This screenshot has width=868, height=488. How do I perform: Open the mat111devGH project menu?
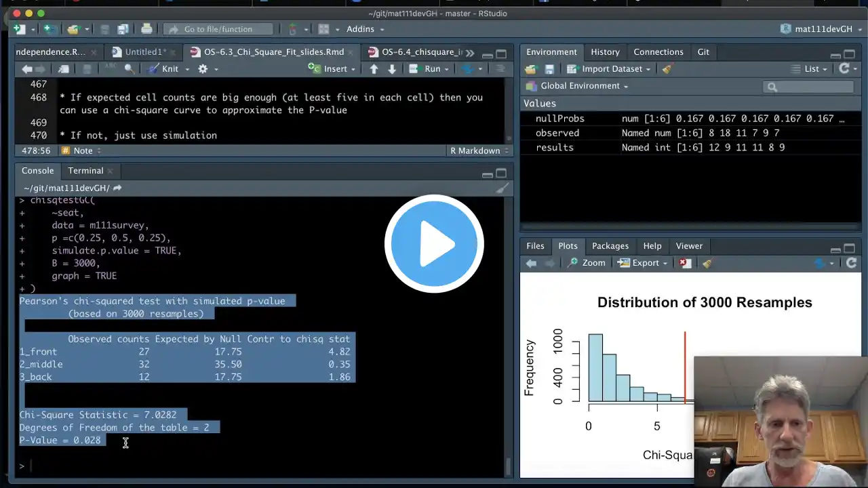(x=820, y=29)
